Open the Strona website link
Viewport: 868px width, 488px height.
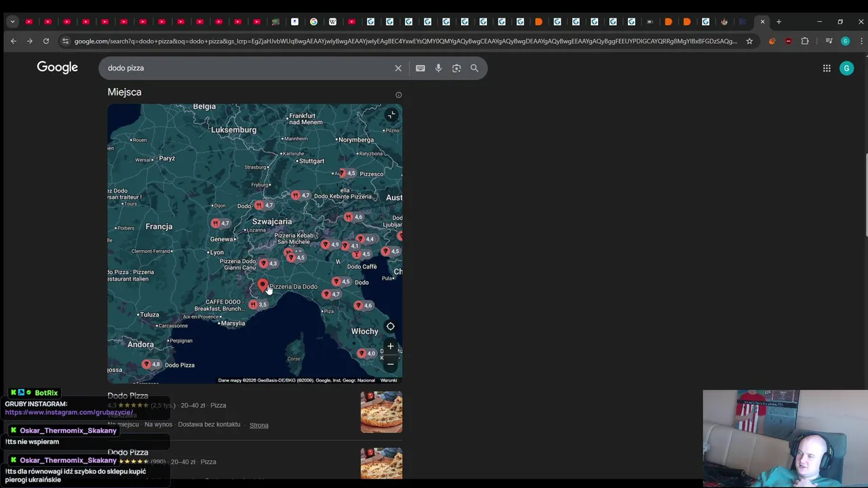[259, 425]
